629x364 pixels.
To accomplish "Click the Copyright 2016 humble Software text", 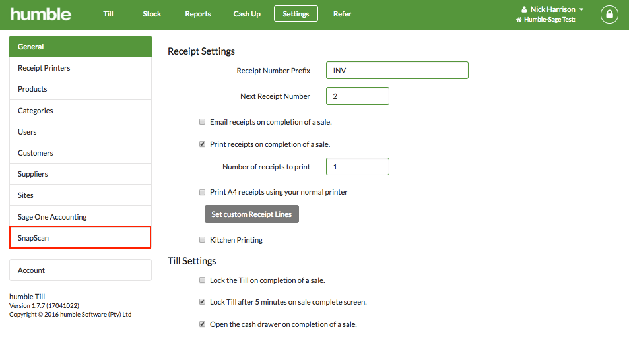I will tap(70, 315).
